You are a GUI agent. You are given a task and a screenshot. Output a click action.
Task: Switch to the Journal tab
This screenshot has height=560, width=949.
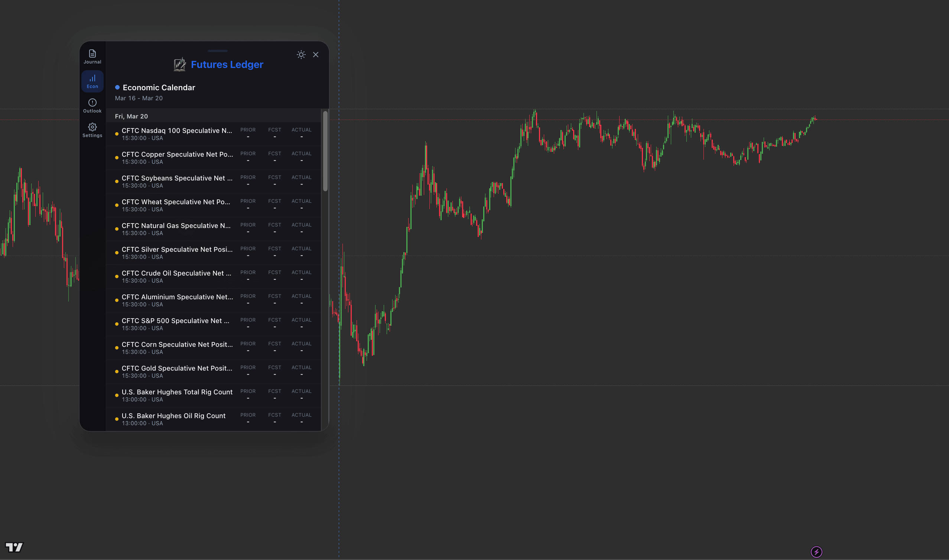coord(92,56)
